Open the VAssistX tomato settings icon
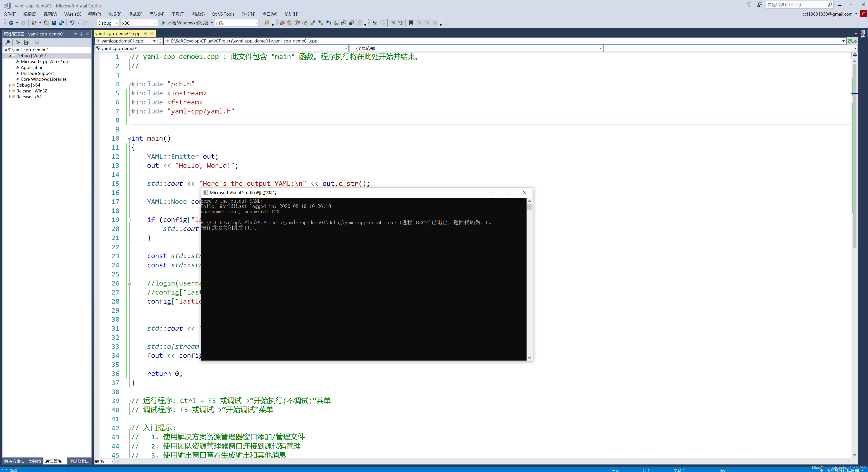Viewport: 868px width, 472px height. (282, 23)
